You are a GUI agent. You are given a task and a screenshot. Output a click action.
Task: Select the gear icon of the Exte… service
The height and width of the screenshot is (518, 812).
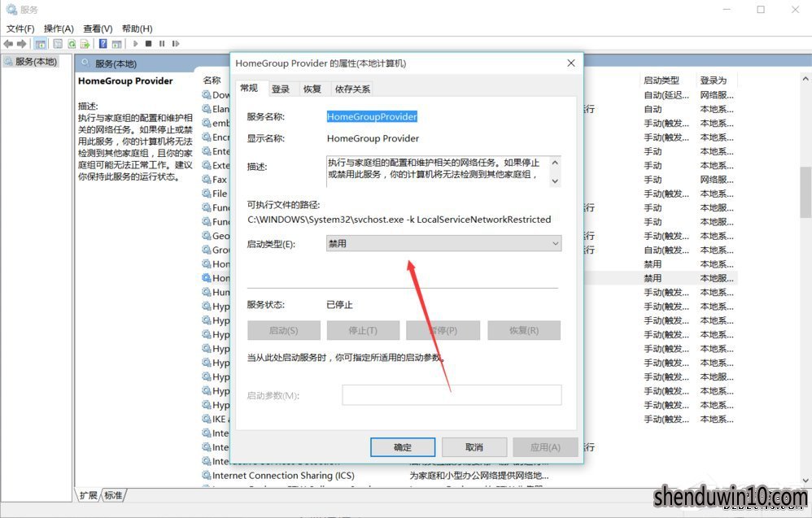pyautogui.click(x=207, y=165)
